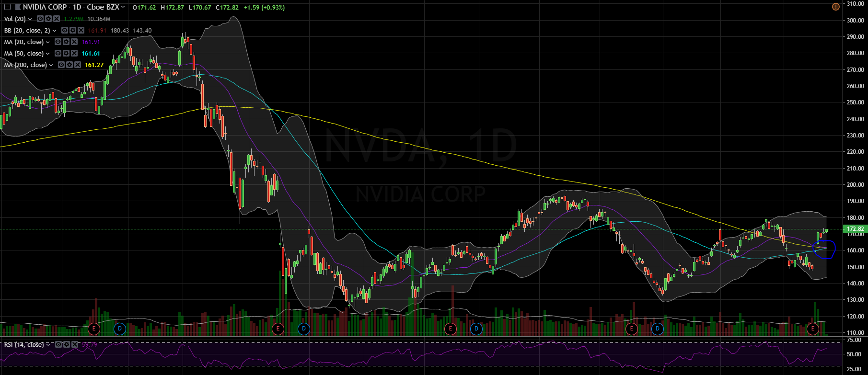The width and height of the screenshot is (868, 375).
Task: Expand the NVIDIA CORP symbol dropdown arrow
Action: (123, 7)
